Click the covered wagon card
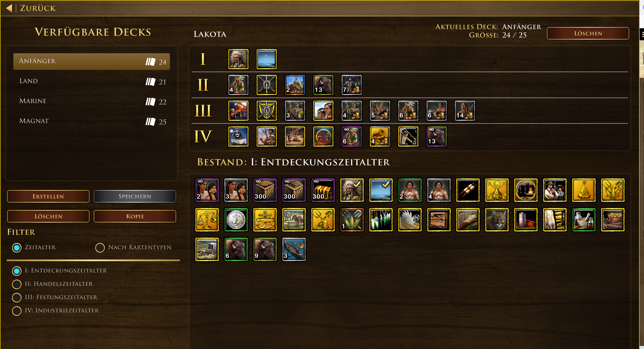Screen dimensions: 644x349 (x=207, y=249)
